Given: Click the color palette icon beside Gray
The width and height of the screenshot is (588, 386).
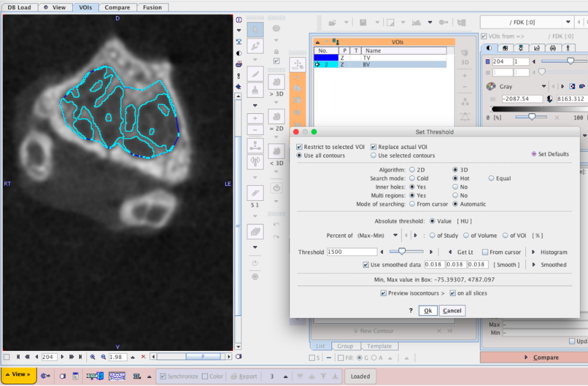Looking at the screenshot, I should (491, 87).
